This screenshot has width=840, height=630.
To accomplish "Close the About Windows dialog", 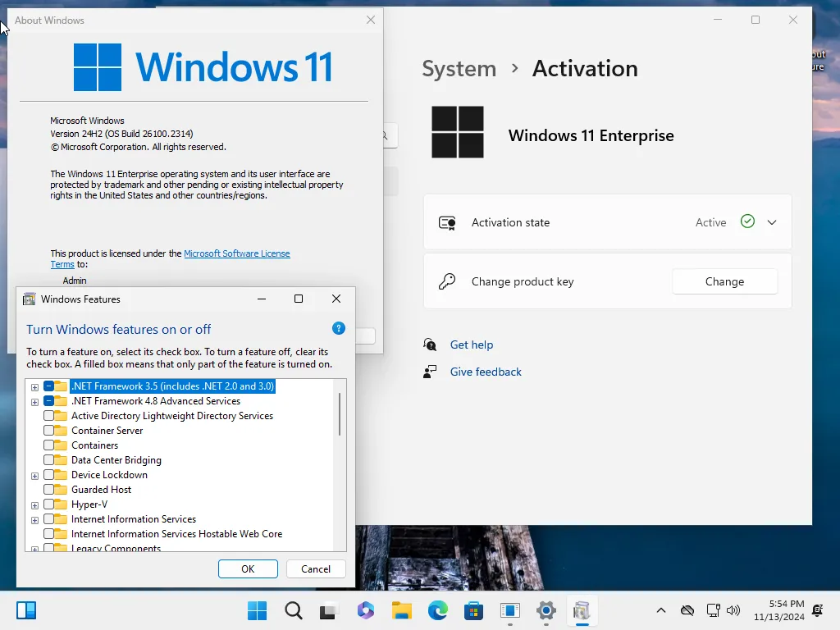I will (x=371, y=20).
